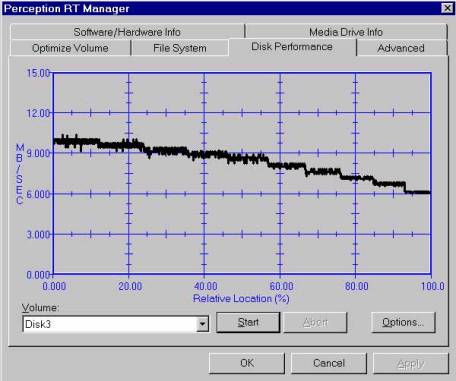Click the 3.000 Y-axis value

point(38,235)
